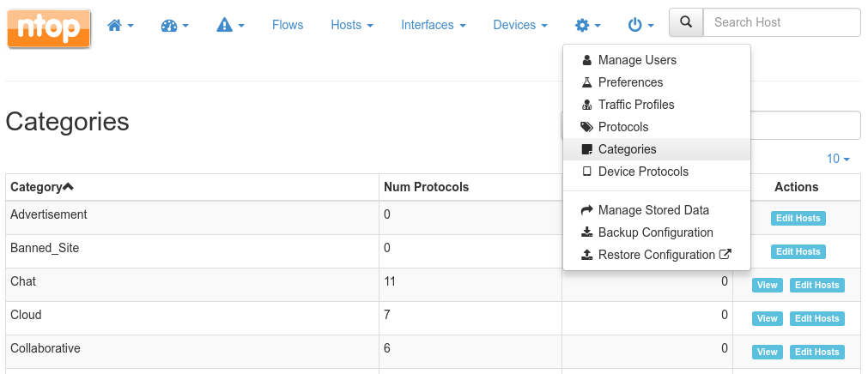Open the rows-per-page 10 dropdown
The width and height of the screenshot is (868, 374).
pyautogui.click(x=838, y=159)
